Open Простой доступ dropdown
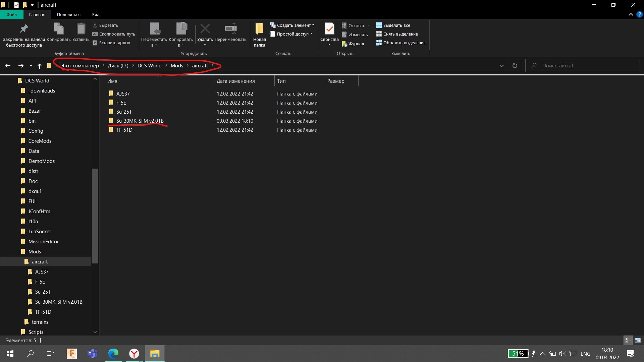 tap(291, 34)
